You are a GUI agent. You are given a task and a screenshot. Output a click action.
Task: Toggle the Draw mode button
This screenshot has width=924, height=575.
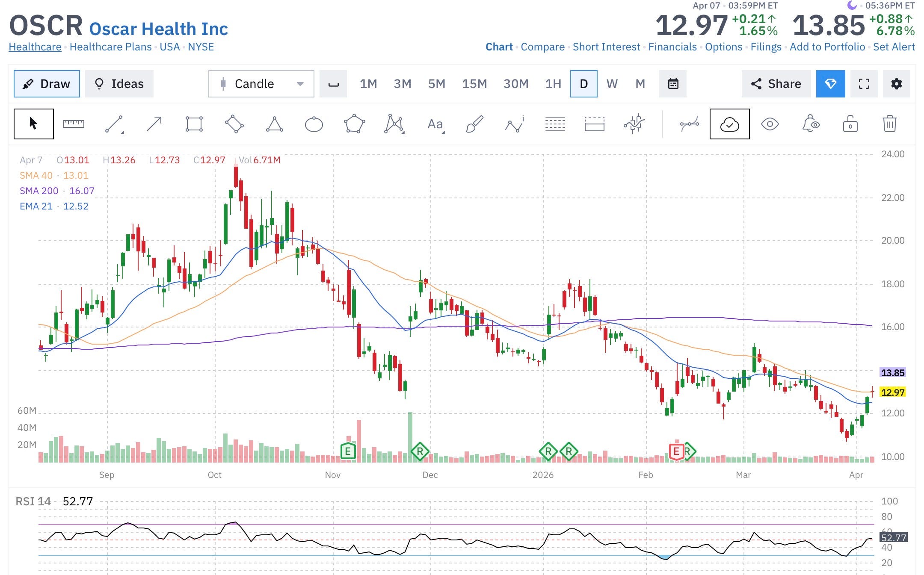[x=47, y=84]
